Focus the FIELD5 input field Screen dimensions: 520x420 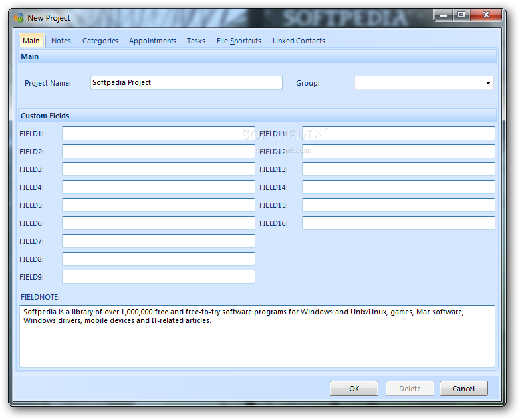(158, 205)
